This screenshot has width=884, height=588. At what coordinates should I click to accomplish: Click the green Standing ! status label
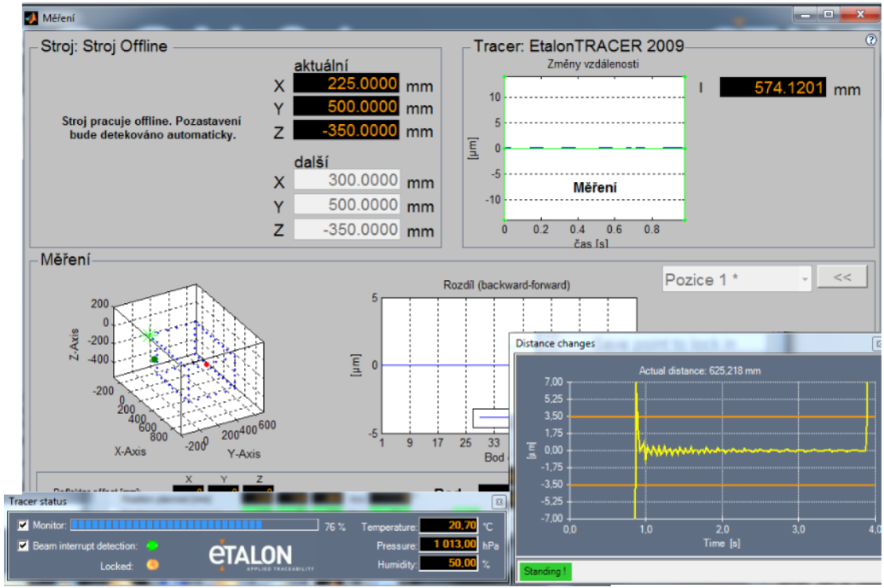pyautogui.click(x=544, y=571)
